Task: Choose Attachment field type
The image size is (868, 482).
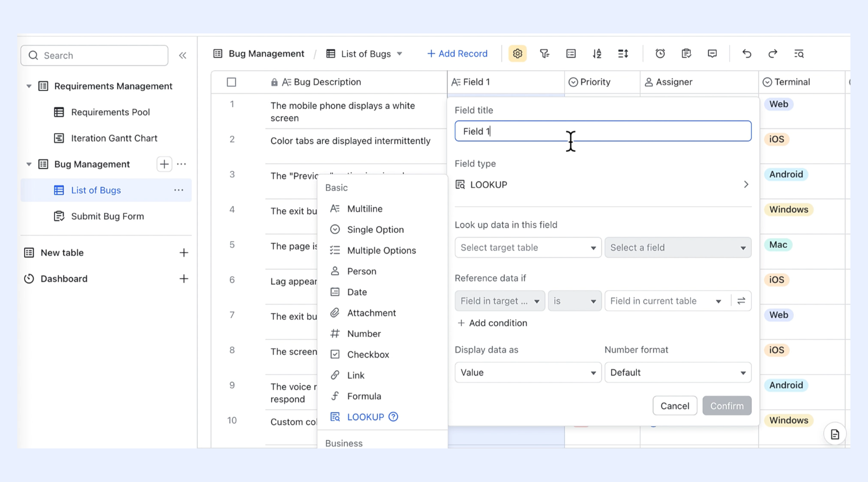Action: (382, 313)
